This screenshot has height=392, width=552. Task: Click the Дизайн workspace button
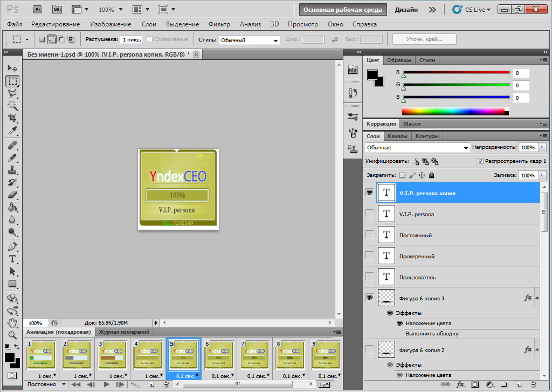[x=406, y=10]
